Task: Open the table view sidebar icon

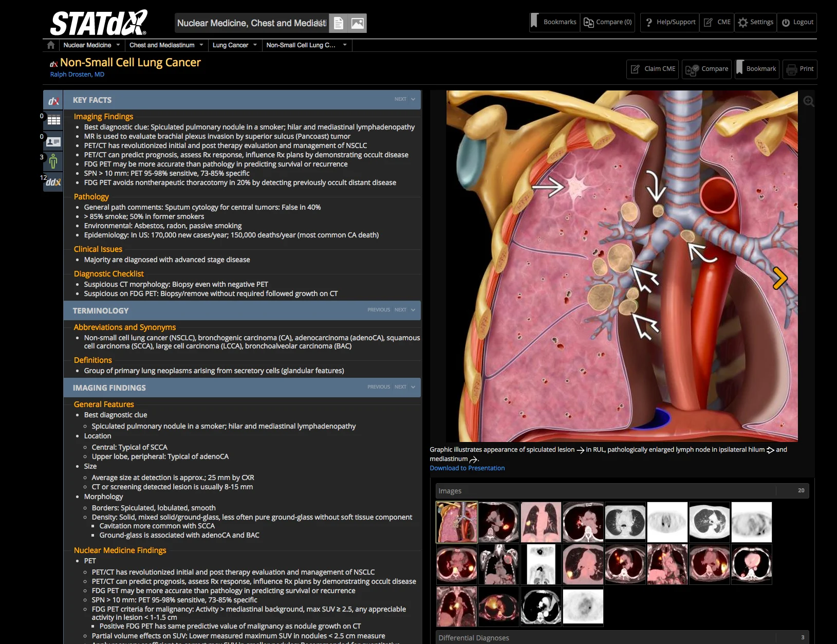Action: coord(53,121)
